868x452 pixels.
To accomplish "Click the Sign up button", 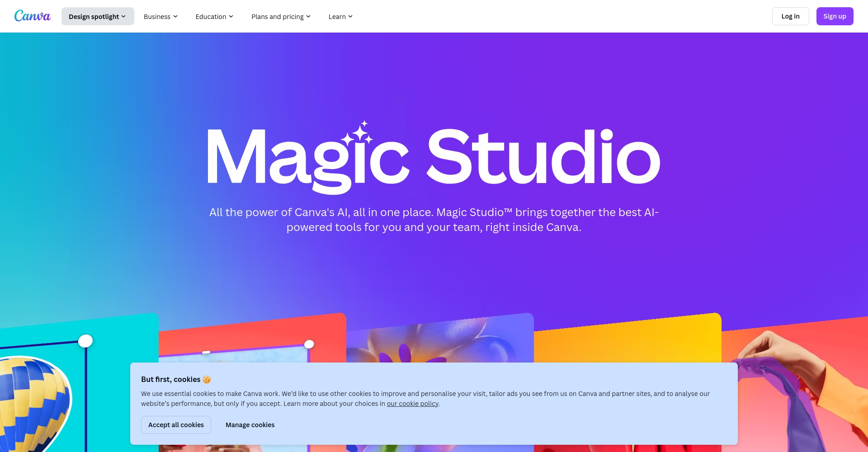I will point(835,16).
